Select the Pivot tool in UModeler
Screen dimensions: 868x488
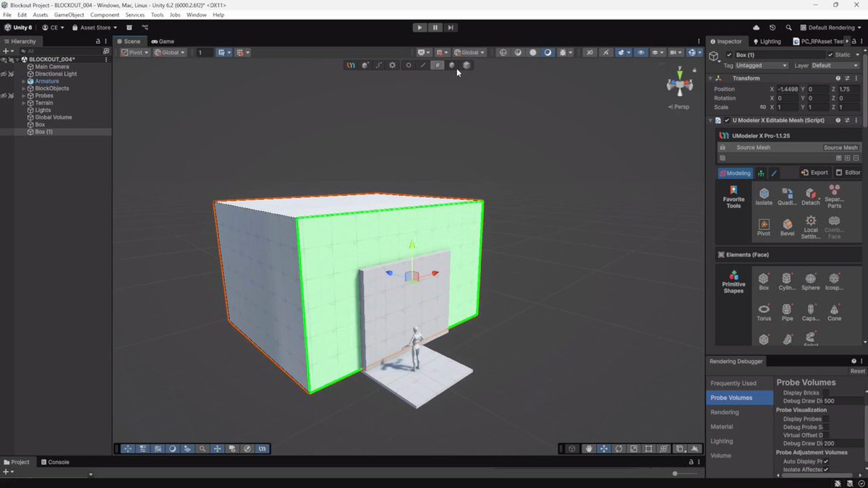click(x=764, y=228)
